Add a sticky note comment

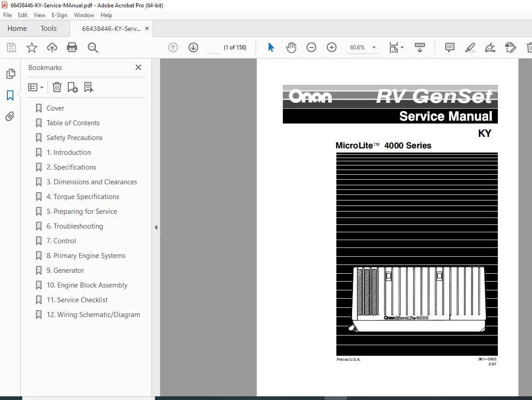pyautogui.click(x=449, y=47)
